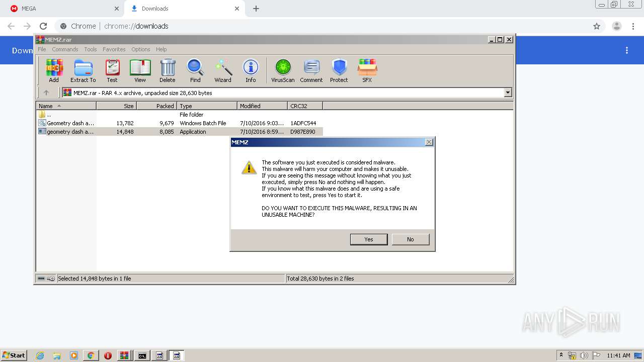The height and width of the screenshot is (362, 644).
Task: Open the Extract To tool
Action: [83, 70]
